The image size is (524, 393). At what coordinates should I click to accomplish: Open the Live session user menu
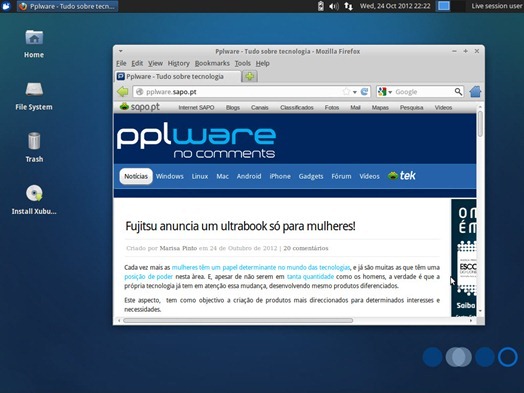click(x=497, y=6)
